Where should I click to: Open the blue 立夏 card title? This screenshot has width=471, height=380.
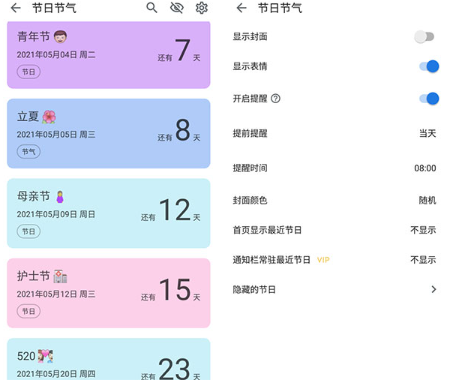(x=28, y=117)
